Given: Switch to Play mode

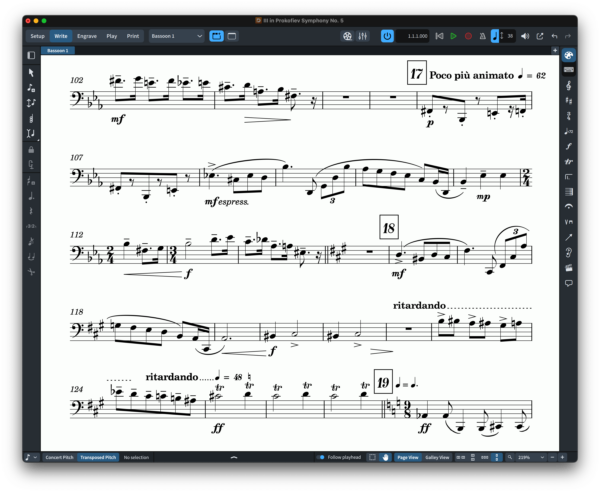Looking at the screenshot, I should [x=112, y=36].
